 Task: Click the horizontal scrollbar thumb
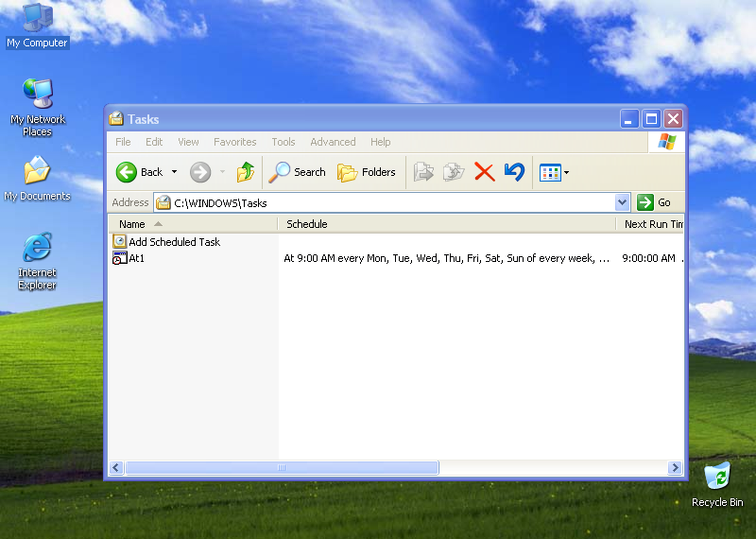point(282,467)
